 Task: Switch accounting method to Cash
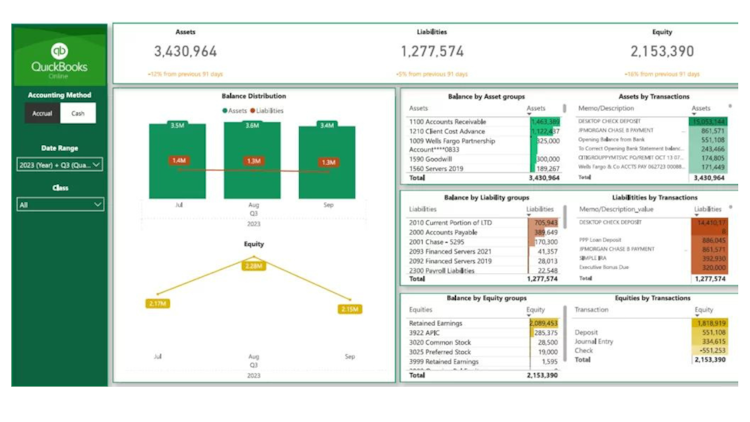click(x=78, y=113)
